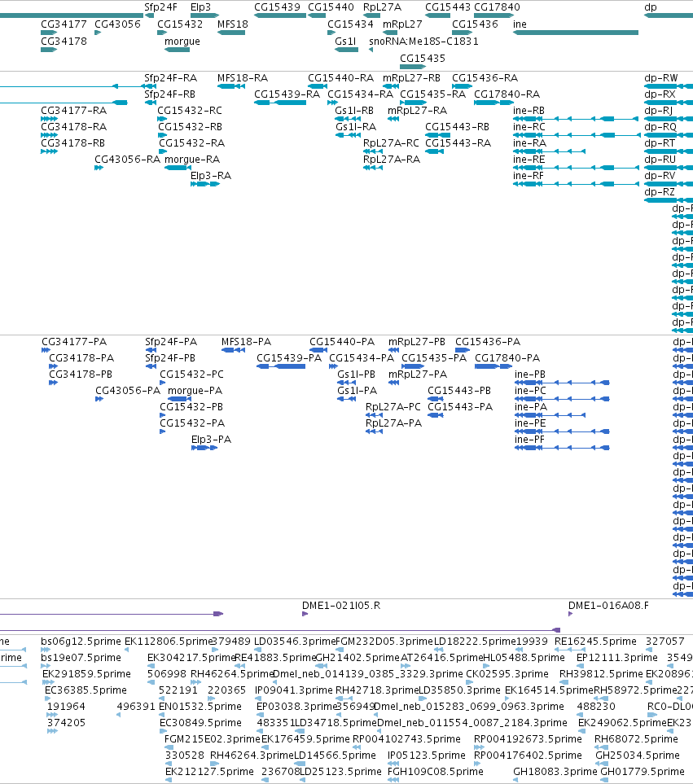Screen dimensions: 693x784
Task: Select the CG34178-PB protein label
Action: [x=81, y=374]
